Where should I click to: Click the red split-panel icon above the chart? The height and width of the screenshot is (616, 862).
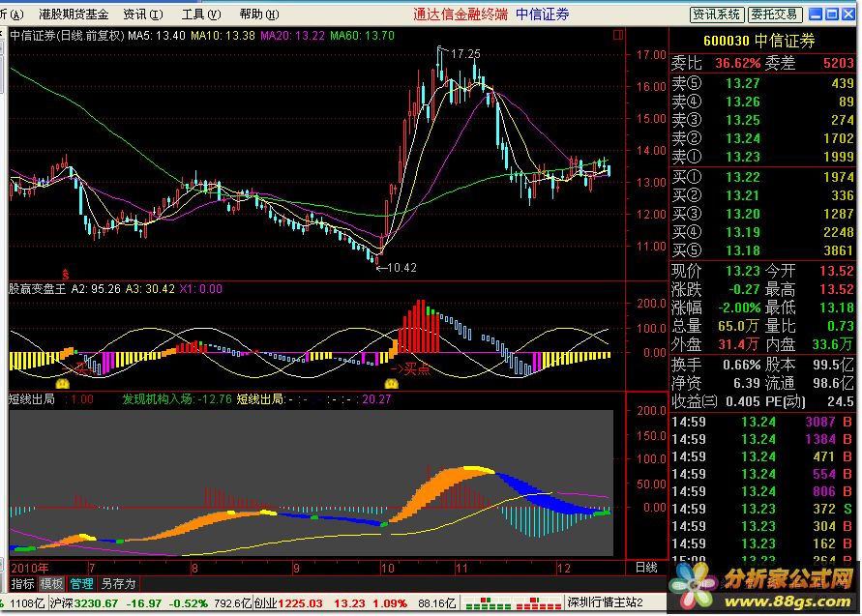coord(618,35)
